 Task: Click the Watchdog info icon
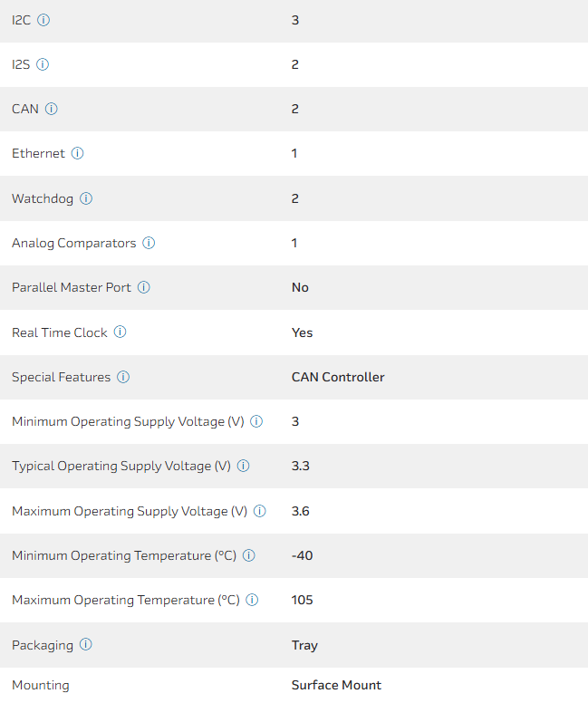[86, 198]
